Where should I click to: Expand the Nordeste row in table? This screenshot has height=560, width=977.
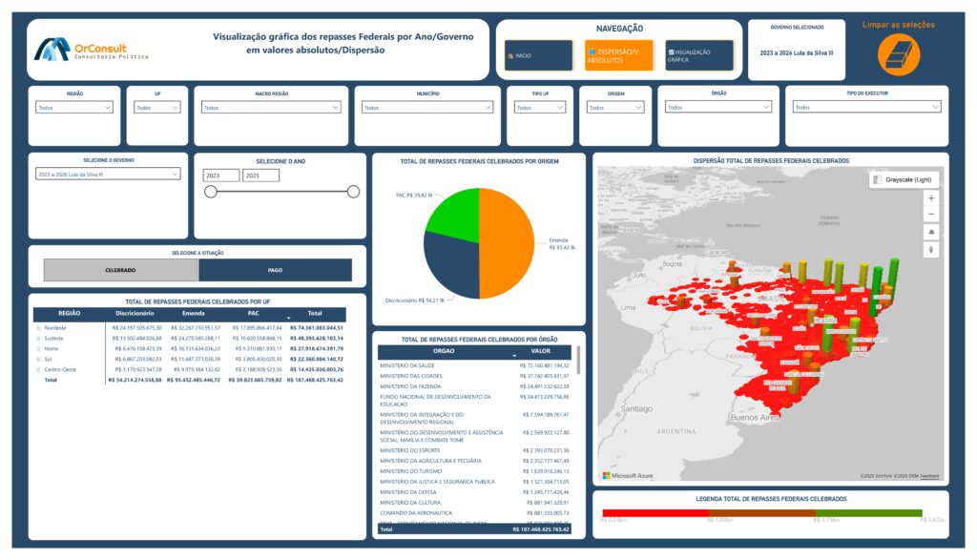tap(39, 326)
